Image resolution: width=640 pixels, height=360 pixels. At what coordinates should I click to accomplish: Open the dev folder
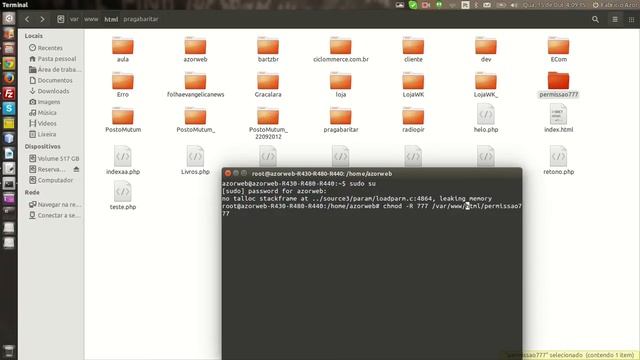coord(486,49)
